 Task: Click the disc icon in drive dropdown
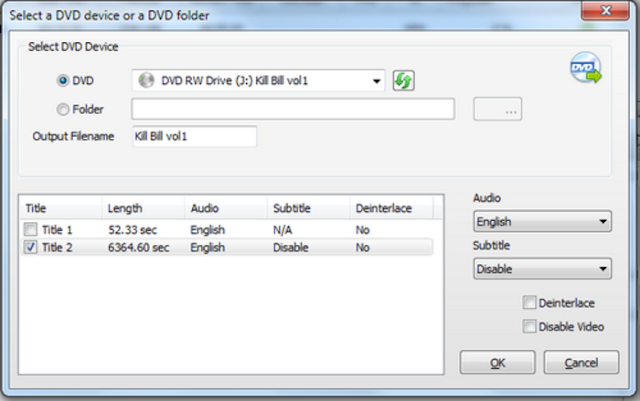click(146, 80)
